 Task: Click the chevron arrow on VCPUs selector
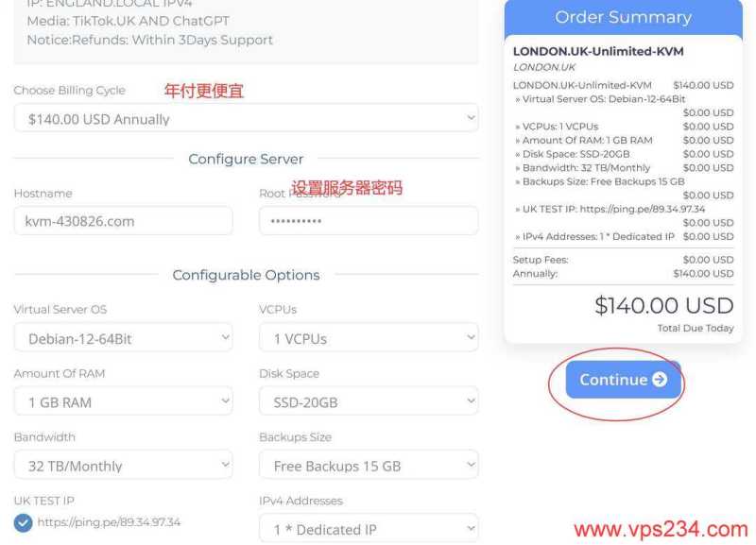[x=471, y=337]
